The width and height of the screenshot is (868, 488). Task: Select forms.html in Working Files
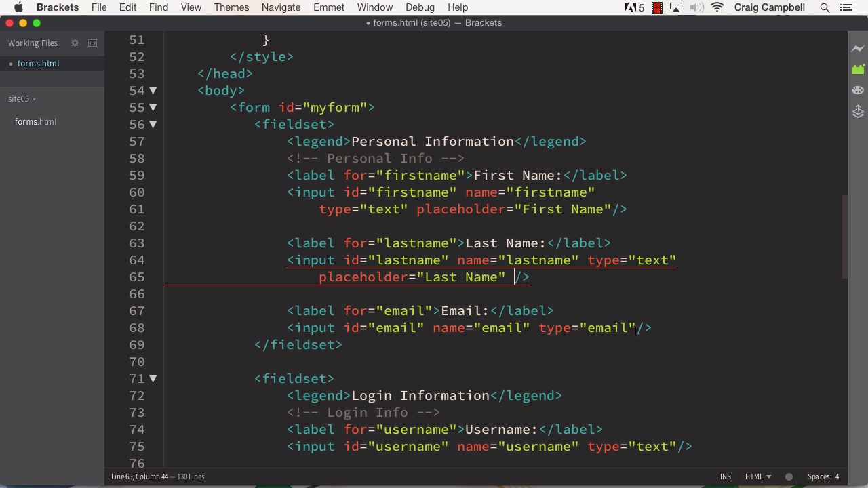38,64
